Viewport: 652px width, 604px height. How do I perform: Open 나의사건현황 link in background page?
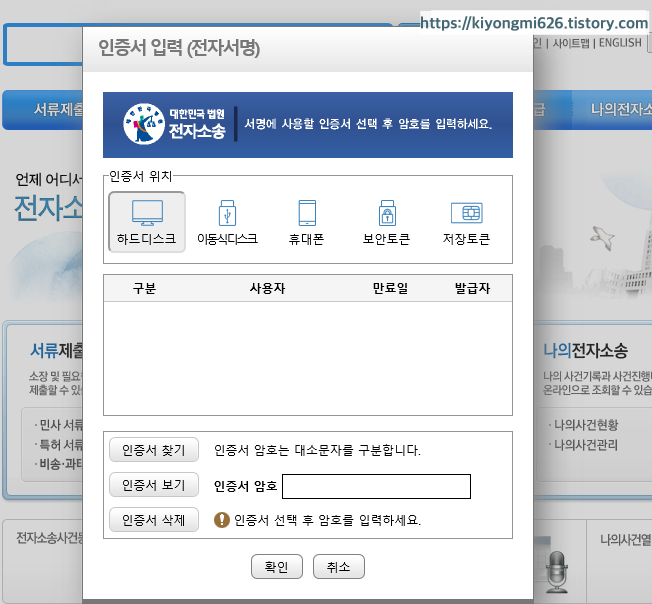coord(586,425)
